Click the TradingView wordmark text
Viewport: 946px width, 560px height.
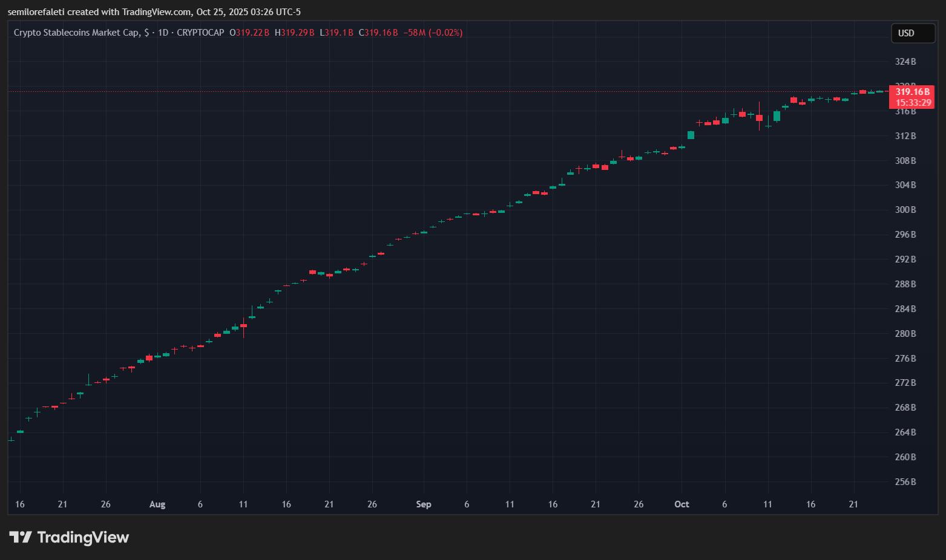tap(83, 537)
